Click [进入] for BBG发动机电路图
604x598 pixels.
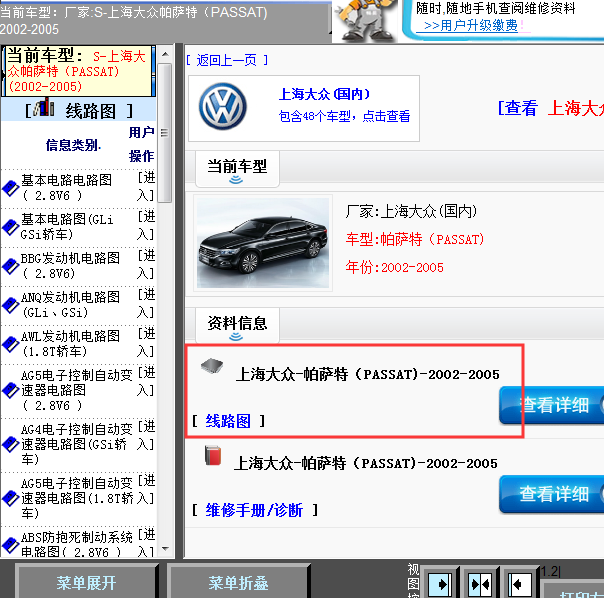(x=146, y=264)
